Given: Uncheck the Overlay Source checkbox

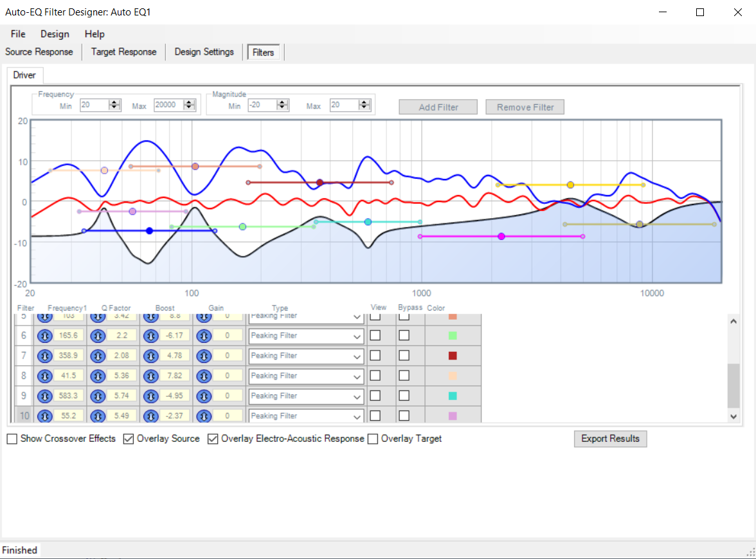Looking at the screenshot, I should [x=129, y=439].
